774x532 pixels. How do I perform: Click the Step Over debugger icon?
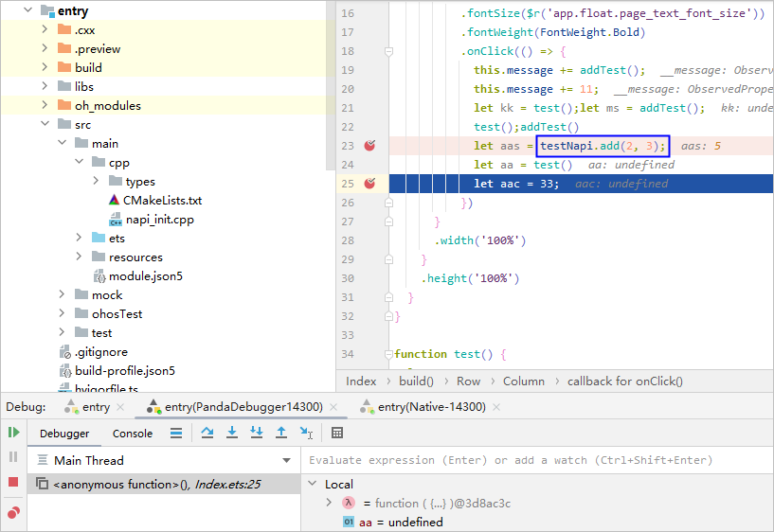pyautogui.click(x=207, y=433)
